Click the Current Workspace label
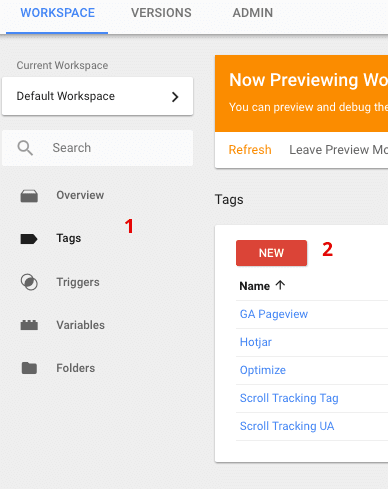This screenshot has height=489, width=388. pyautogui.click(x=62, y=65)
